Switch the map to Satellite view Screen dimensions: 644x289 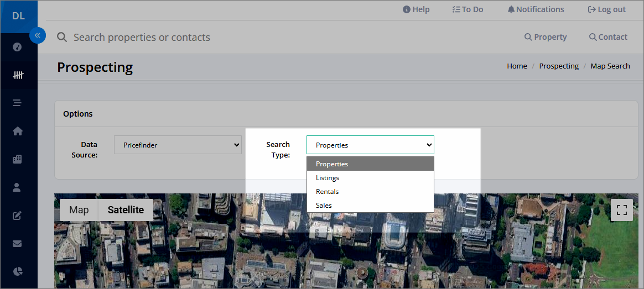click(126, 210)
